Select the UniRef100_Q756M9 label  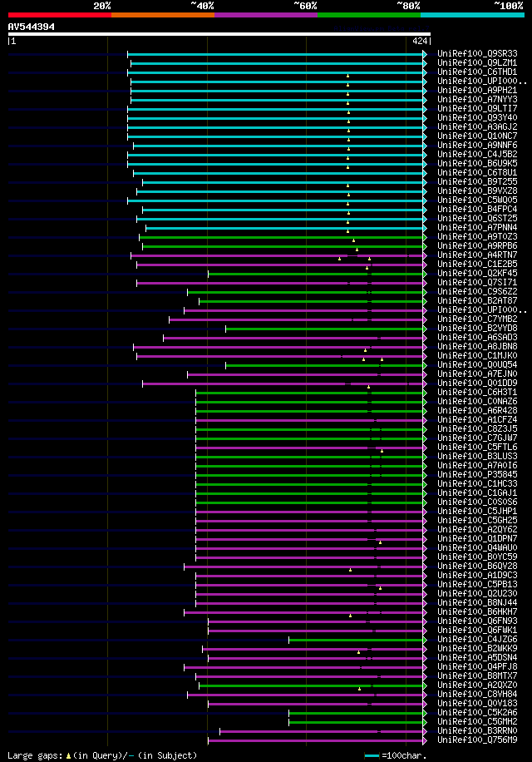point(477,740)
